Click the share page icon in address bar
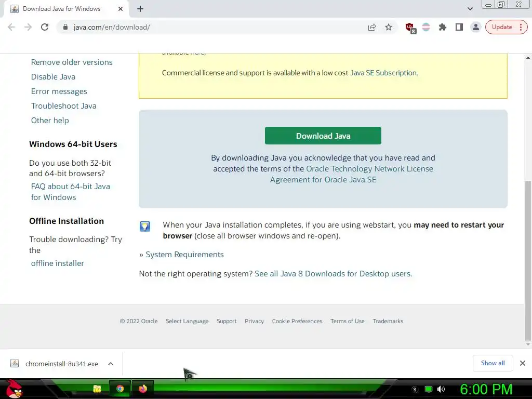The height and width of the screenshot is (399, 532). (x=372, y=27)
